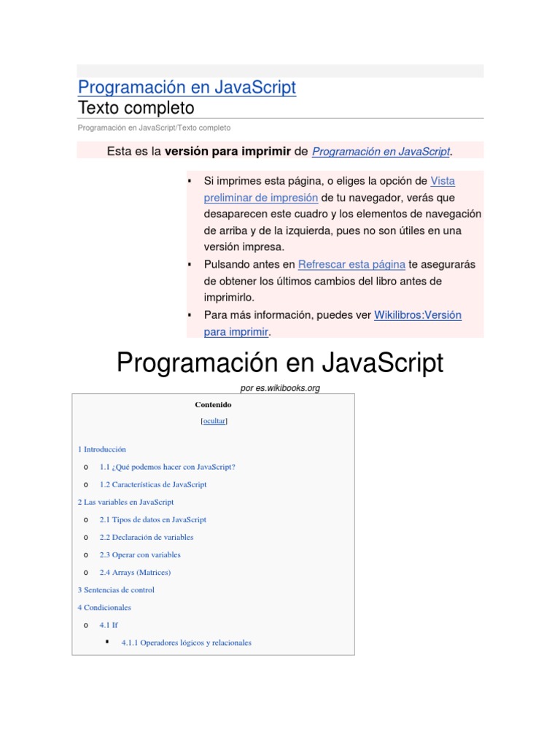
Task: Open 1.2 Características de JavaScript
Action: click(x=153, y=484)
